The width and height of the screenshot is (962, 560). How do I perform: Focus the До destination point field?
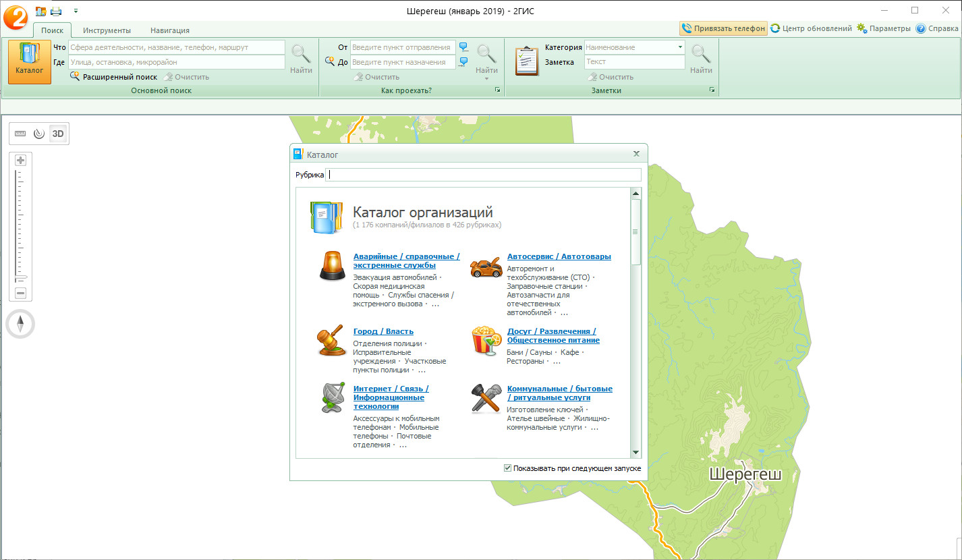403,62
